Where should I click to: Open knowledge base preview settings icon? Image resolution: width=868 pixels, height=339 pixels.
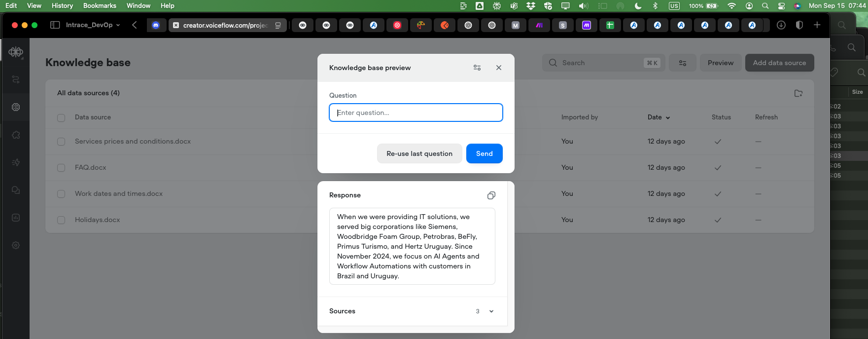pyautogui.click(x=477, y=68)
